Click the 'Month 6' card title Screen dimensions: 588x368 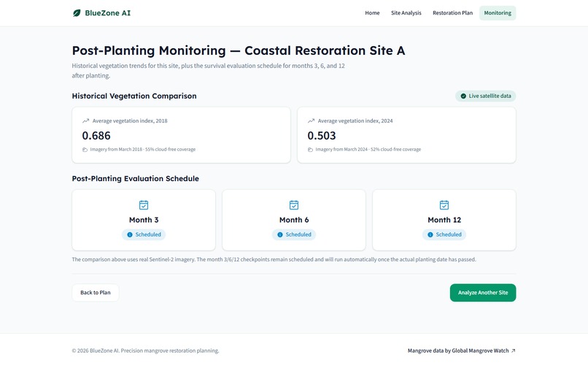pyautogui.click(x=294, y=220)
